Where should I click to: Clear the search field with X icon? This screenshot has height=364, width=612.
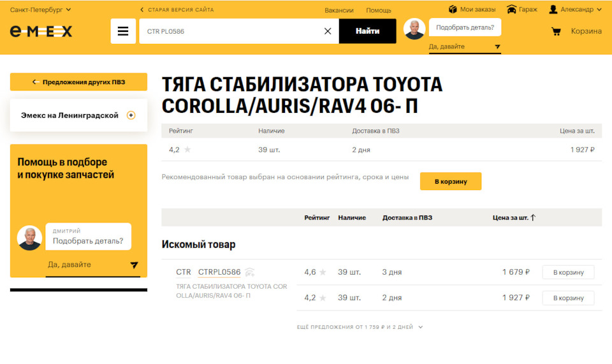point(328,31)
